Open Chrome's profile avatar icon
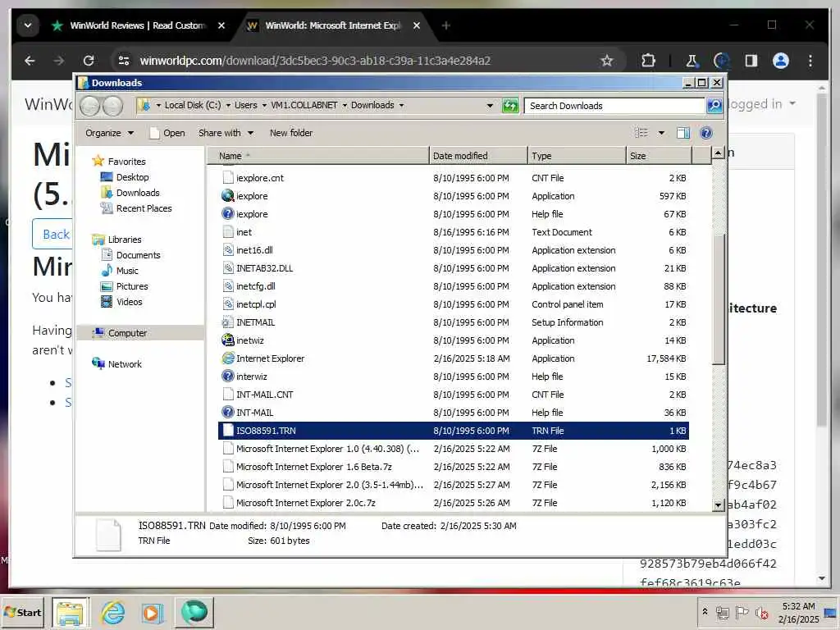The height and width of the screenshot is (630, 840). [781, 61]
